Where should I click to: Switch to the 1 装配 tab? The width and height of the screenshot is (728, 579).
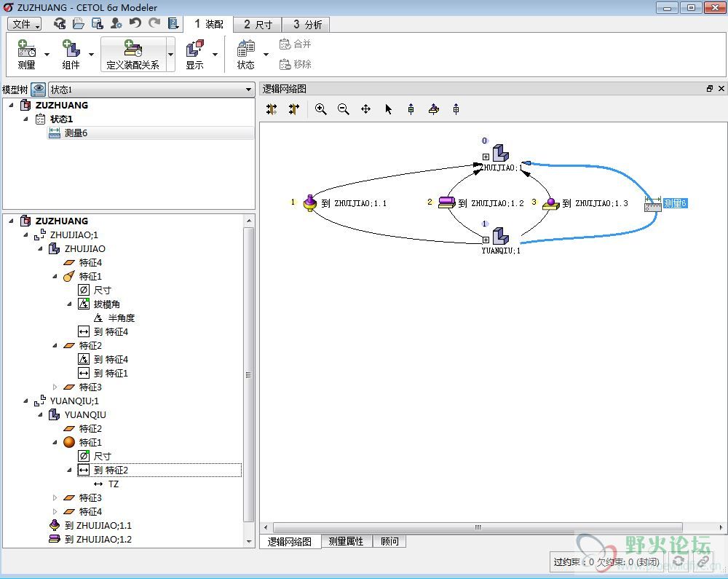click(x=209, y=24)
